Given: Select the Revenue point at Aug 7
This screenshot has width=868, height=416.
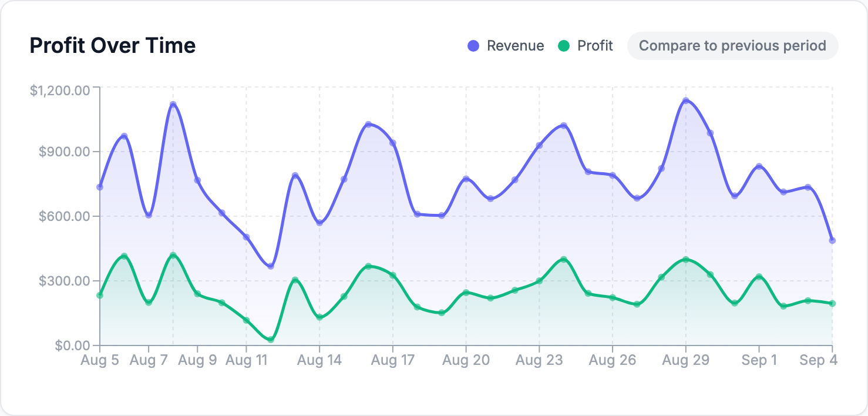Looking at the screenshot, I should 149,215.
